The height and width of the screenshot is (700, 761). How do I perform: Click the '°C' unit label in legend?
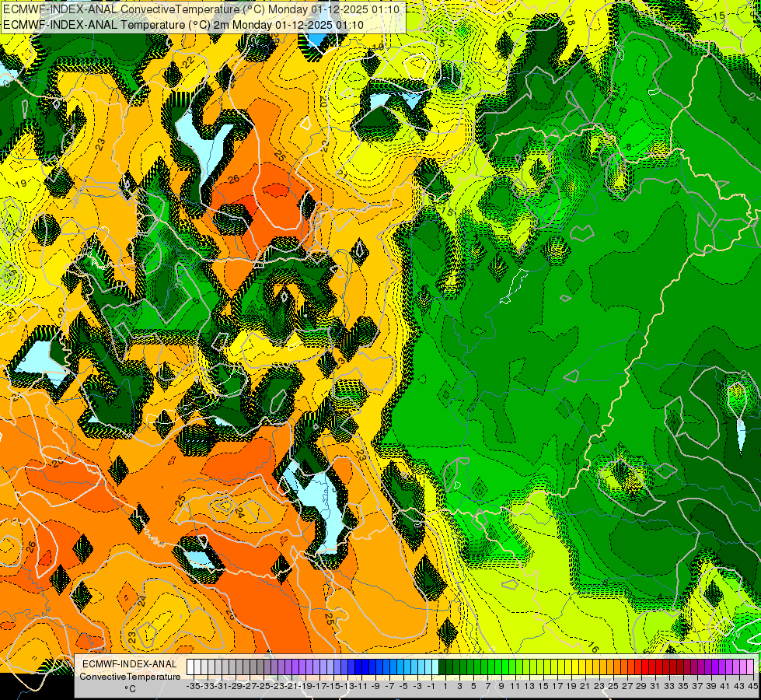point(130,689)
